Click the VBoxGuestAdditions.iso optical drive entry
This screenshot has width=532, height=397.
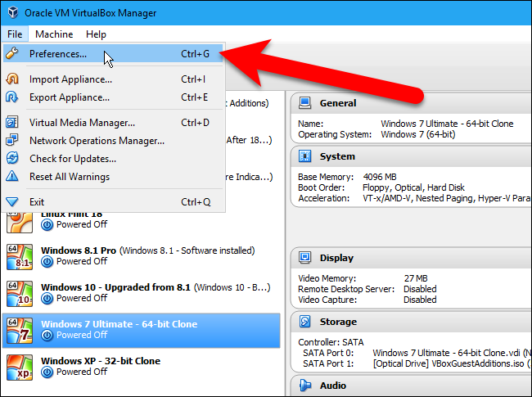(452, 363)
